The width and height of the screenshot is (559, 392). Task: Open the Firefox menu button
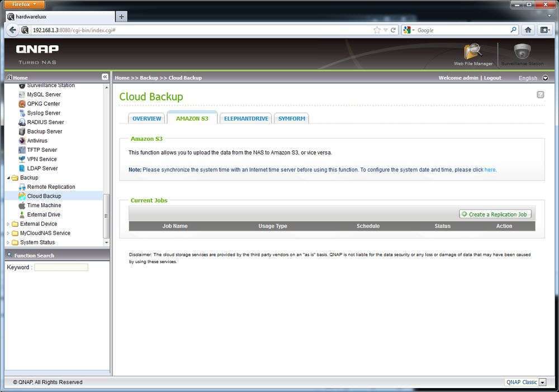24,4
